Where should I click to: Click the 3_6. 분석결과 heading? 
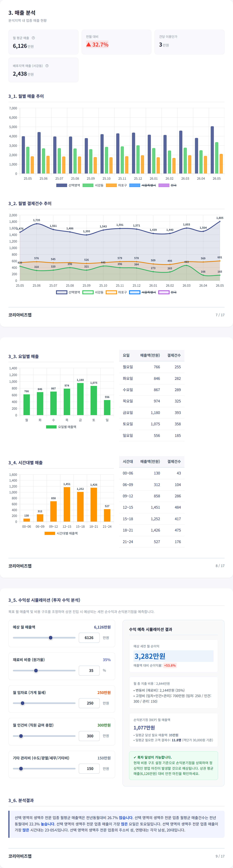click(21, 800)
